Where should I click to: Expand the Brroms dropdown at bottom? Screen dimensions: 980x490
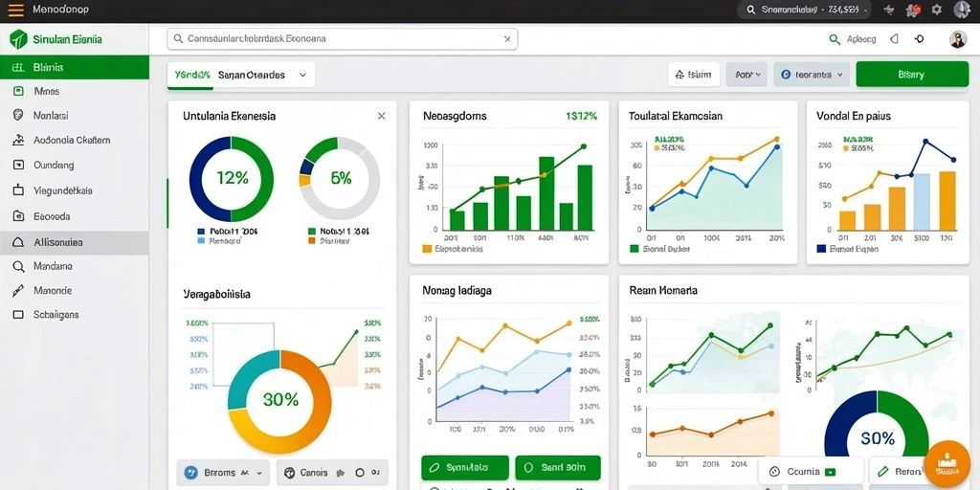point(223,473)
